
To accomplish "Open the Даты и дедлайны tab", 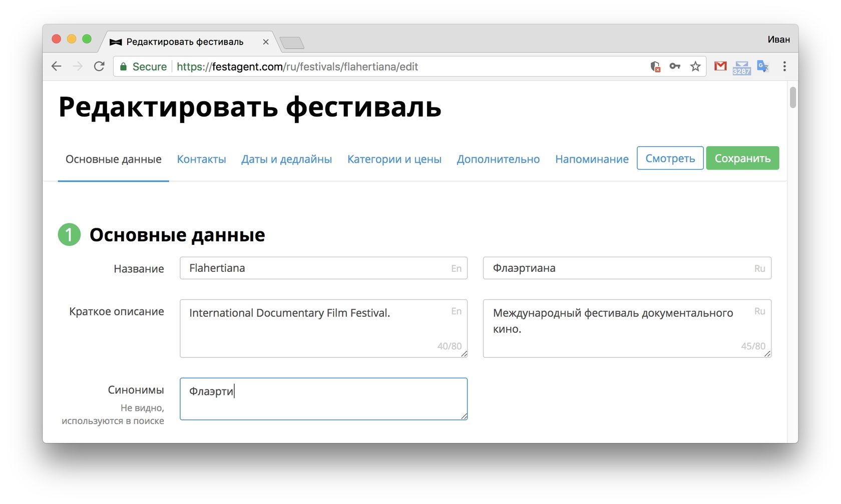I will [x=286, y=159].
